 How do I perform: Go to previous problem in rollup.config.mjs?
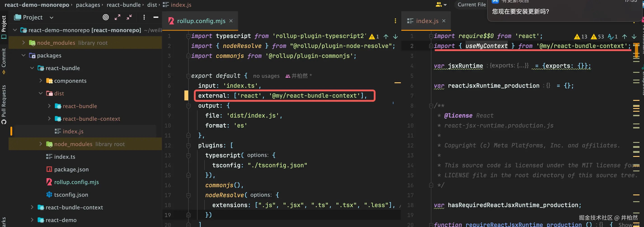pyautogui.click(x=386, y=37)
